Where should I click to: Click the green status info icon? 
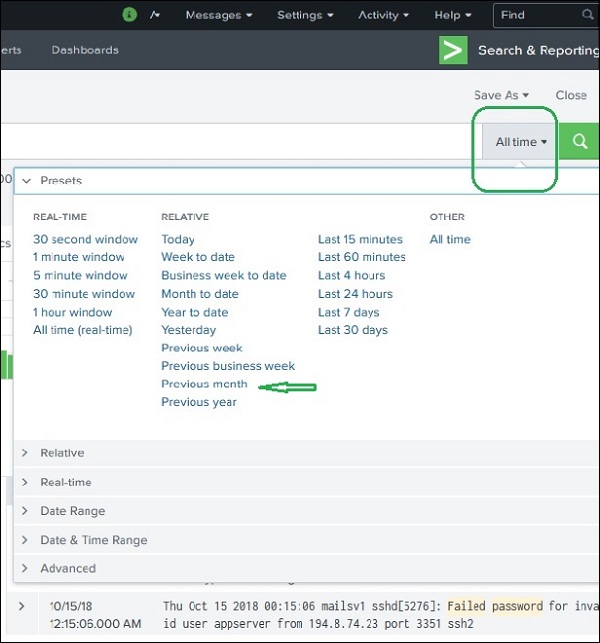tap(129, 15)
